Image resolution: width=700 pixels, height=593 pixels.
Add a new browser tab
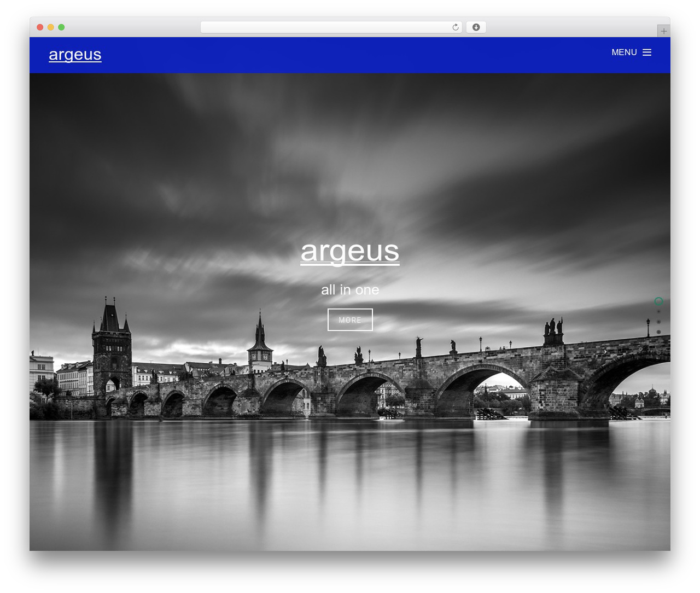[663, 31]
